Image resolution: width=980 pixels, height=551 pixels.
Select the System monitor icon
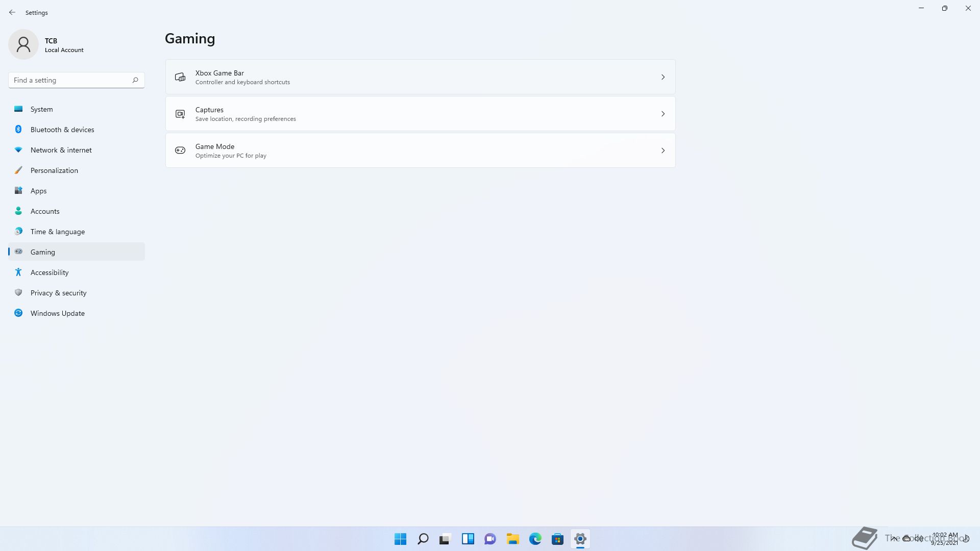(x=18, y=109)
